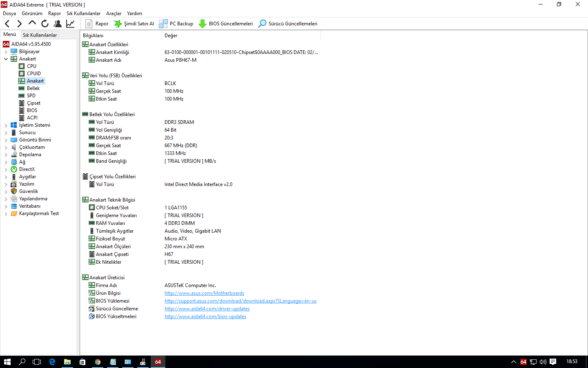Open the aida64 driver-updates link
The height and width of the screenshot is (368, 588).
[x=207, y=309]
